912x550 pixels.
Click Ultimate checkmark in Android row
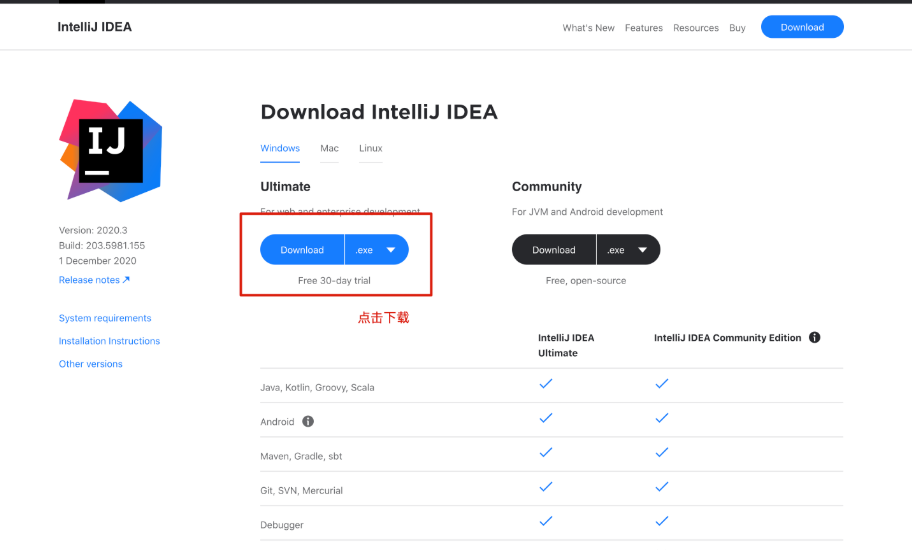pyautogui.click(x=546, y=418)
